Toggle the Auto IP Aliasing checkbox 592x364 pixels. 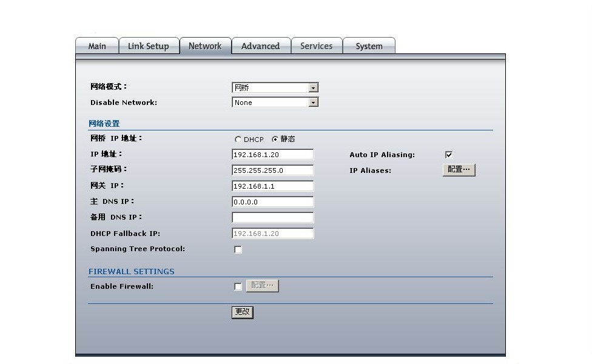click(x=449, y=155)
